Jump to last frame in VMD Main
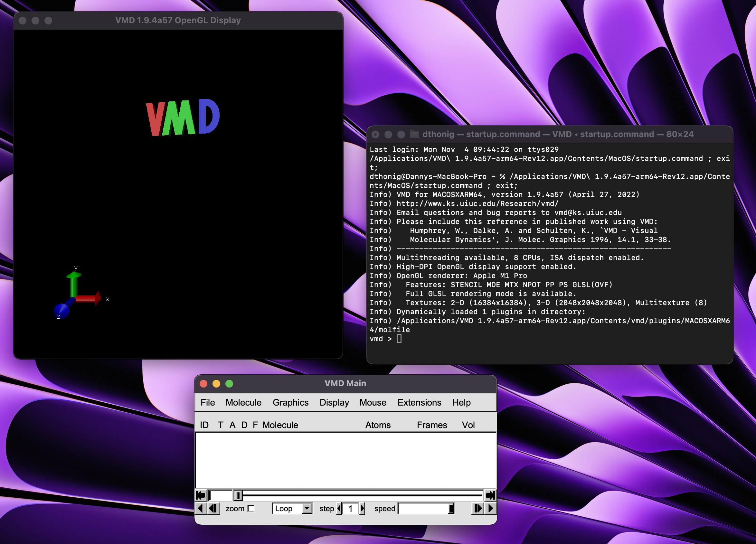 [x=490, y=495]
